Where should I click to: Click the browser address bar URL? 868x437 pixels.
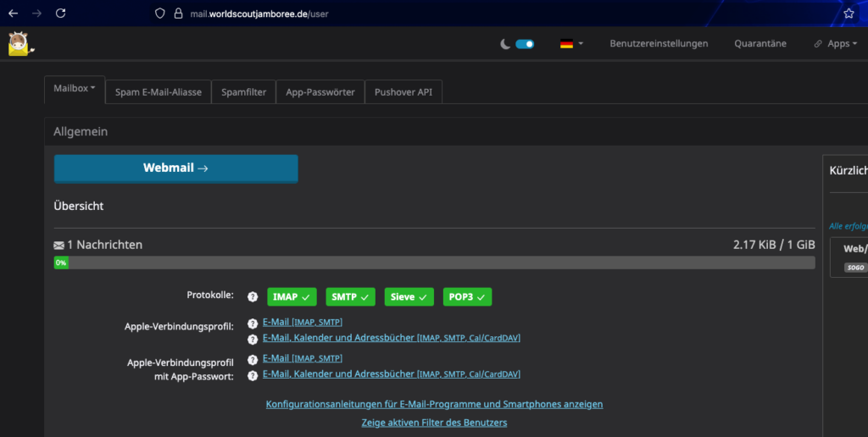pyautogui.click(x=259, y=14)
